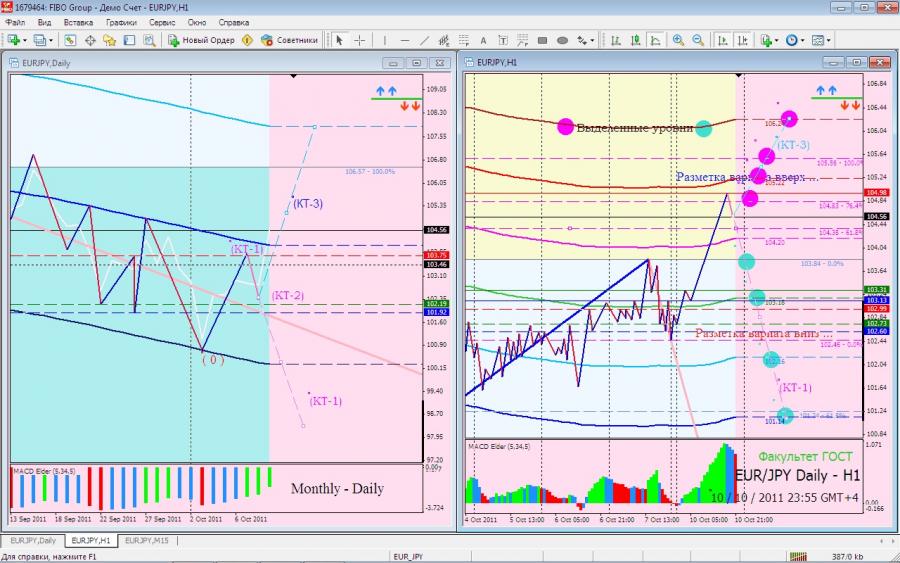This screenshot has width=900, height=563.
Task: Click the Arrows objects icon
Action: click(x=582, y=40)
